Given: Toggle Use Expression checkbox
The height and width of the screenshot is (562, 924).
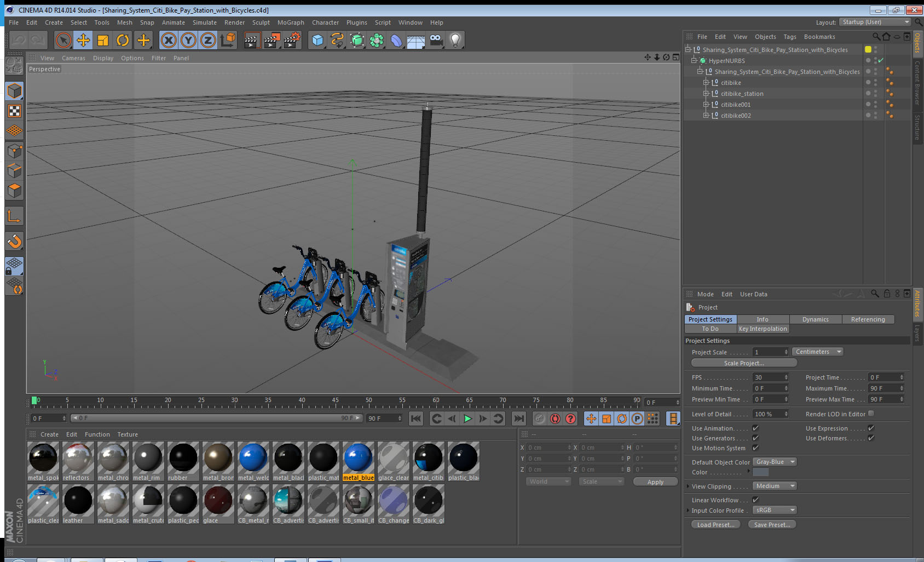Looking at the screenshot, I should point(871,428).
